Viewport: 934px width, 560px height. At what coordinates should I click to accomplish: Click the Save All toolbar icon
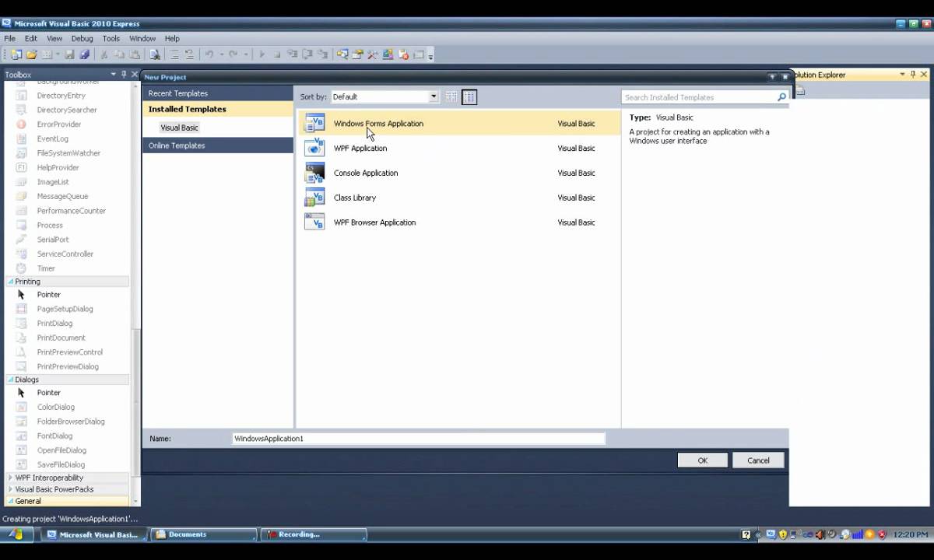pos(86,54)
